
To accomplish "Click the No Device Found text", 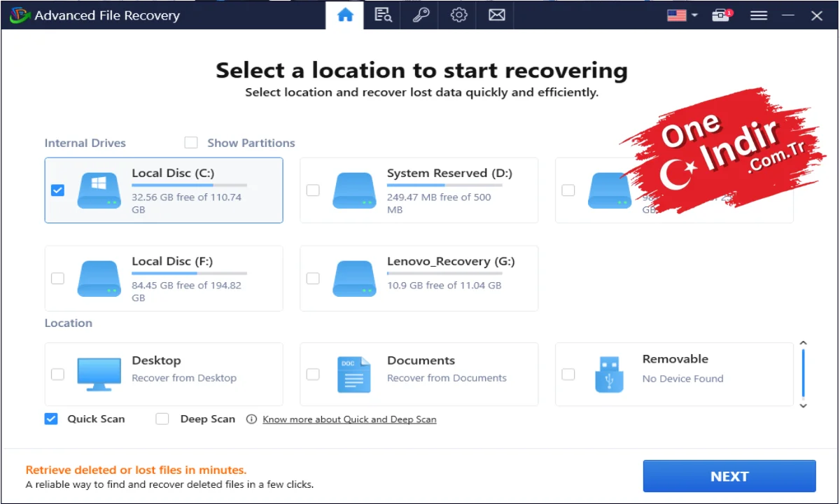I will (x=682, y=379).
